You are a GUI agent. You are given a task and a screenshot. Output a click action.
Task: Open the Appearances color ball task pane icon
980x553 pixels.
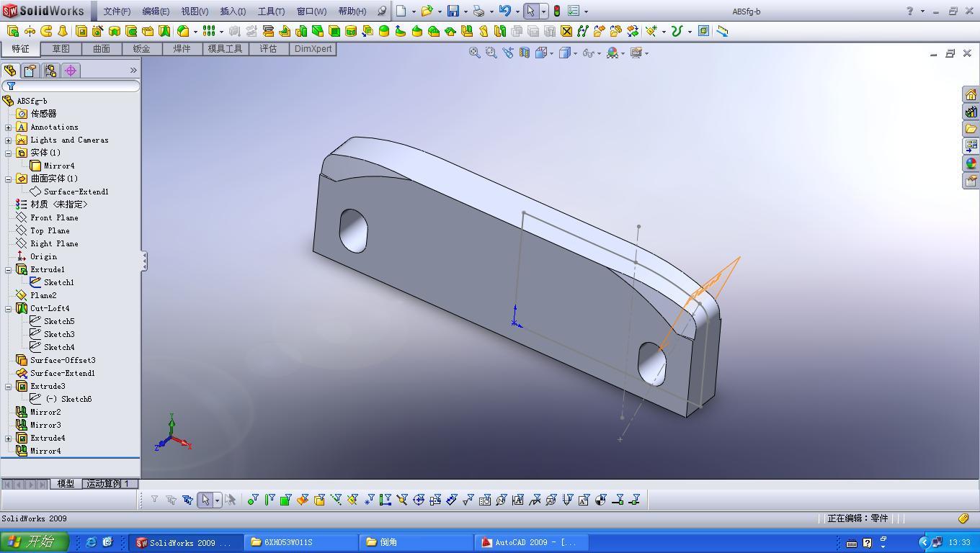click(971, 163)
